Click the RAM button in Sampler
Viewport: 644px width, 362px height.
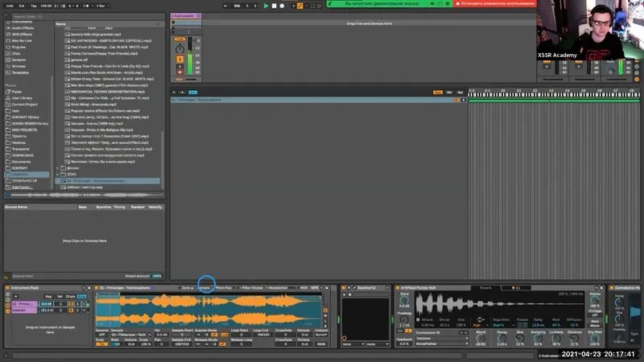pyautogui.click(x=321, y=344)
